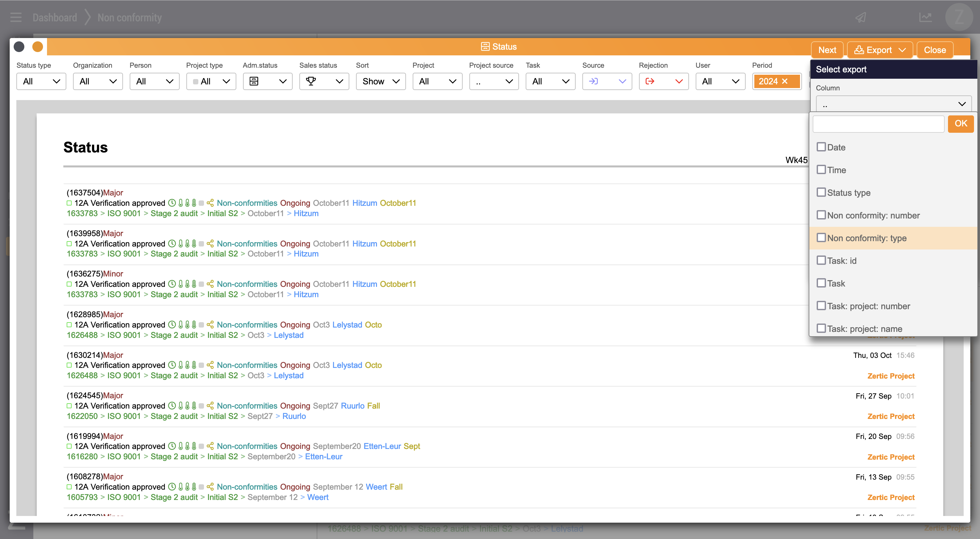Tick the Non conformity: type checkbox
Screen dimensions: 980x539
tap(821, 238)
